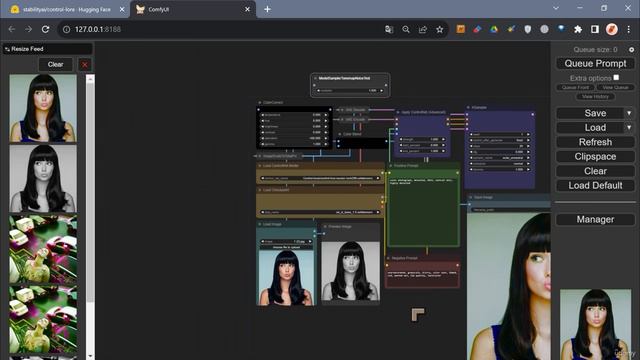Screen dimensions: 640x360
Task: Collapse the KSampler node via its title dot
Action: [468, 107]
